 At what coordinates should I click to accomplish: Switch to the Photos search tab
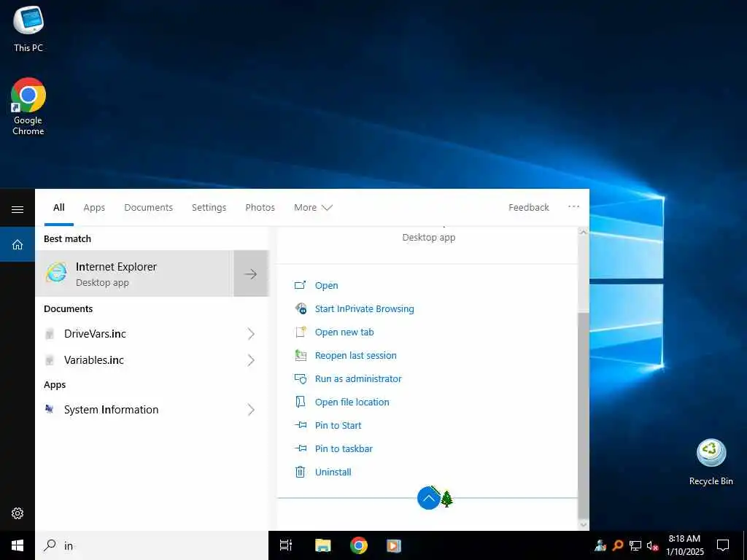click(x=260, y=208)
